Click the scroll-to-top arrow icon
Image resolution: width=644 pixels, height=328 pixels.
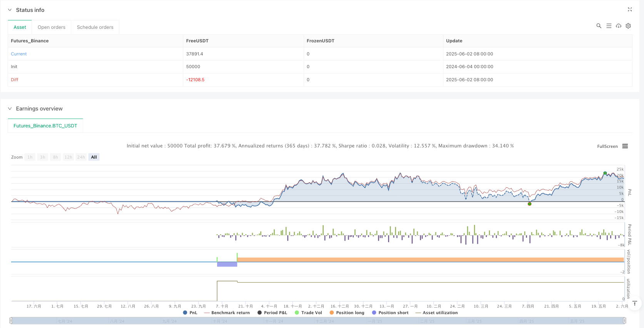pyautogui.click(x=635, y=304)
